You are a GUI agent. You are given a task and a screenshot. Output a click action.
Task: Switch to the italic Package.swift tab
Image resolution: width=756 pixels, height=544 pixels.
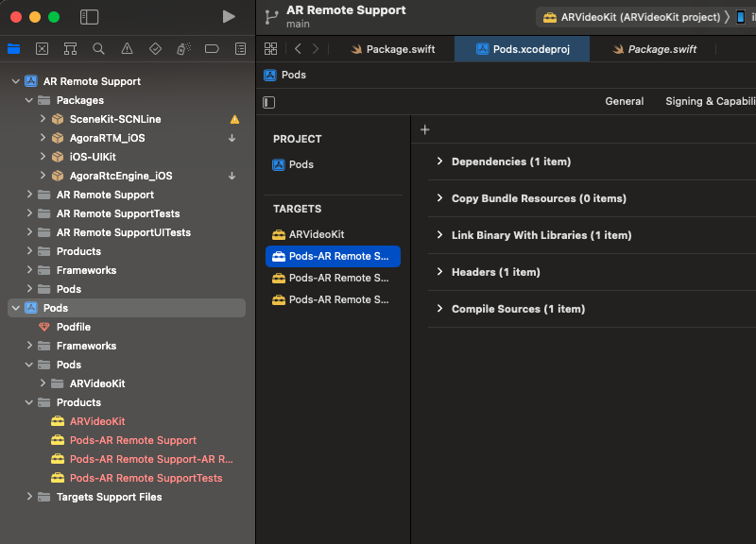pyautogui.click(x=655, y=49)
